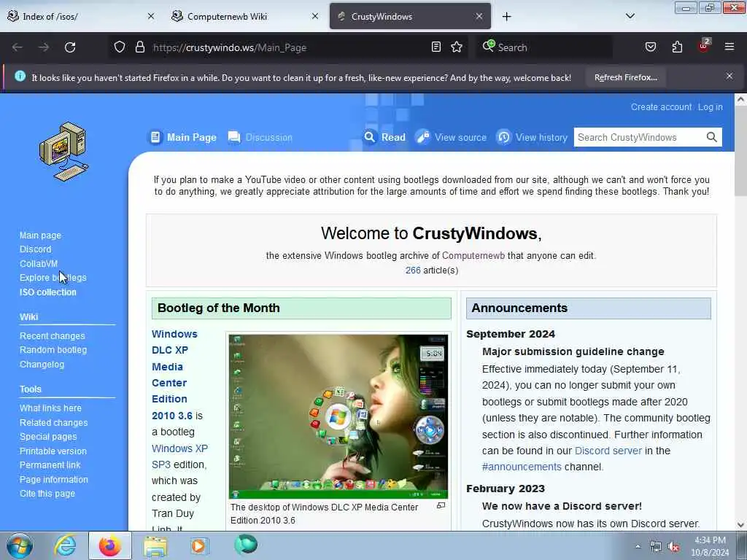Click the uBlock extension icon with badge
Image resolution: width=747 pixels, height=560 pixels.
click(704, 46)
